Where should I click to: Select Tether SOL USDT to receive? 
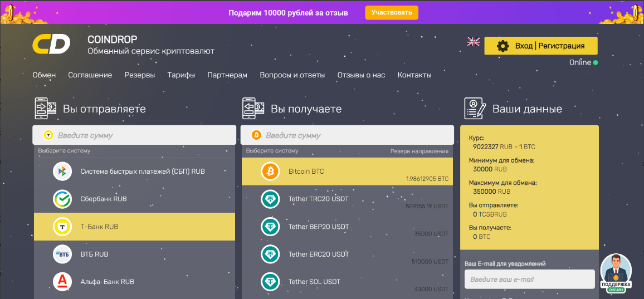347,282
